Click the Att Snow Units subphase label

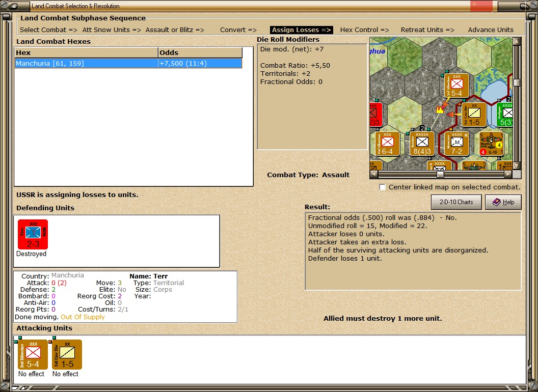coord(112,30)
